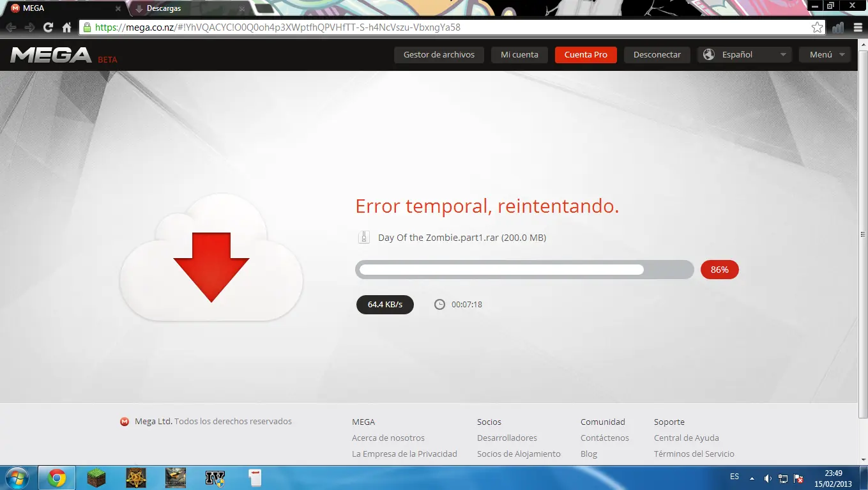Click the browser back arrow
The height and width of the screenshot is (490, 868).
point(11,27)
